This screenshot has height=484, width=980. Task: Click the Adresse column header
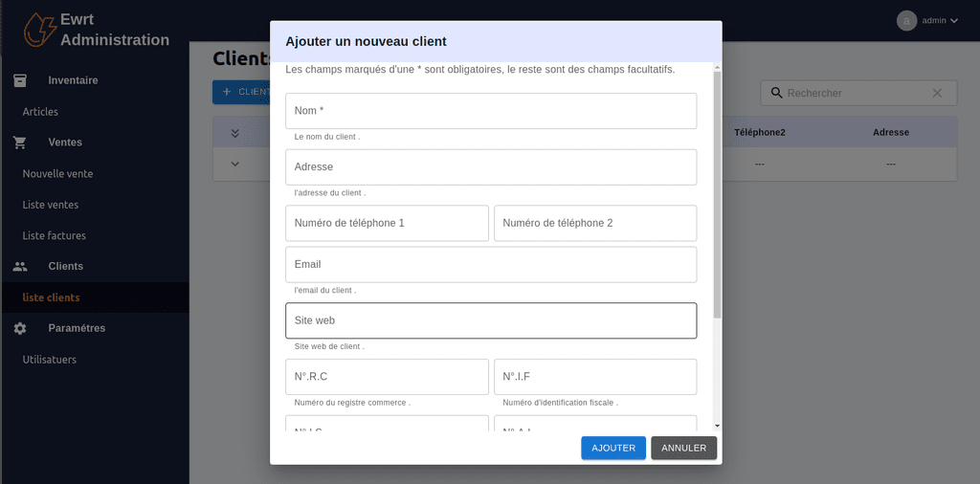[x=891, y=132]
